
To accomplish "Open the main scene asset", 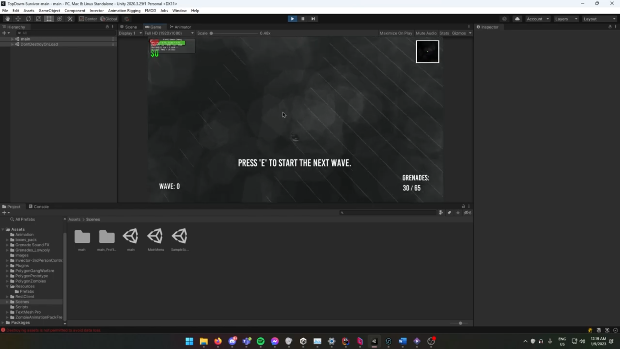I will click(x=130, y=239).
